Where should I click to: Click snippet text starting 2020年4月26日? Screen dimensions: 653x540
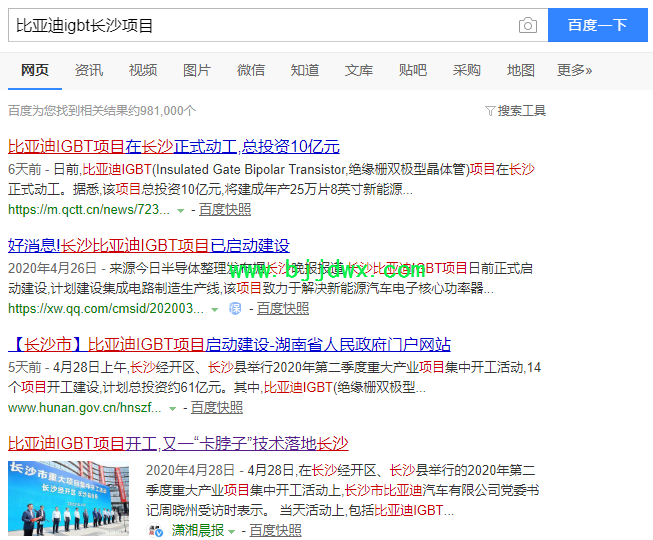[271, 278]
